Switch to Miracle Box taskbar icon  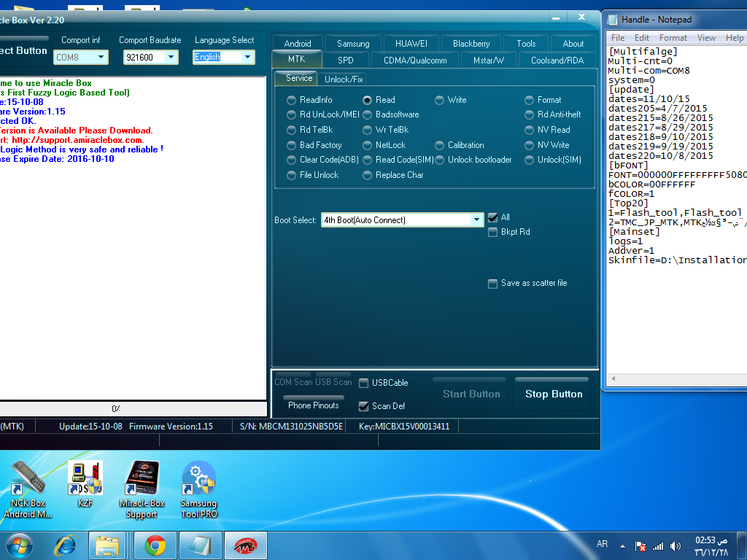[246, 545]
